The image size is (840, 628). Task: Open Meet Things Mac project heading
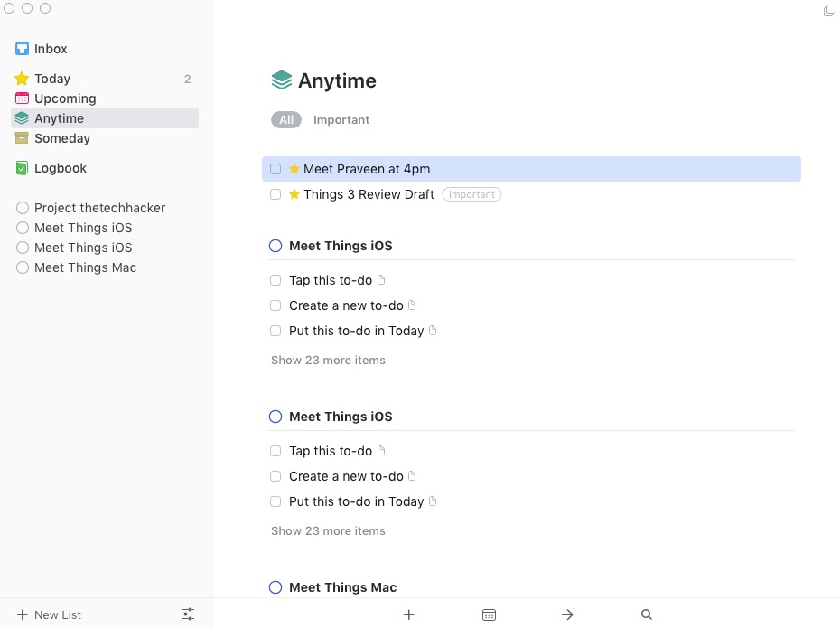click(x=343, y=587)
